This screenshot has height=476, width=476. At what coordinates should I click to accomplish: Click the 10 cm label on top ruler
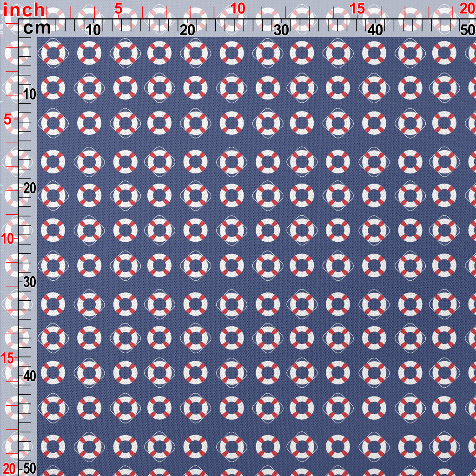pyautogui.click(x=93, y=30)
